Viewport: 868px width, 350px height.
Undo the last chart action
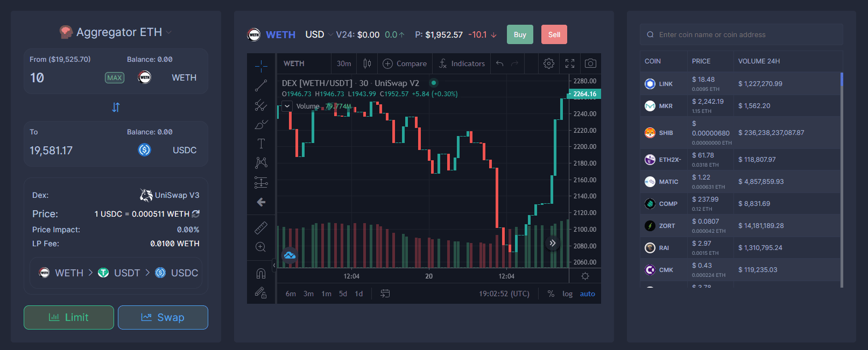tap(499, 63)
